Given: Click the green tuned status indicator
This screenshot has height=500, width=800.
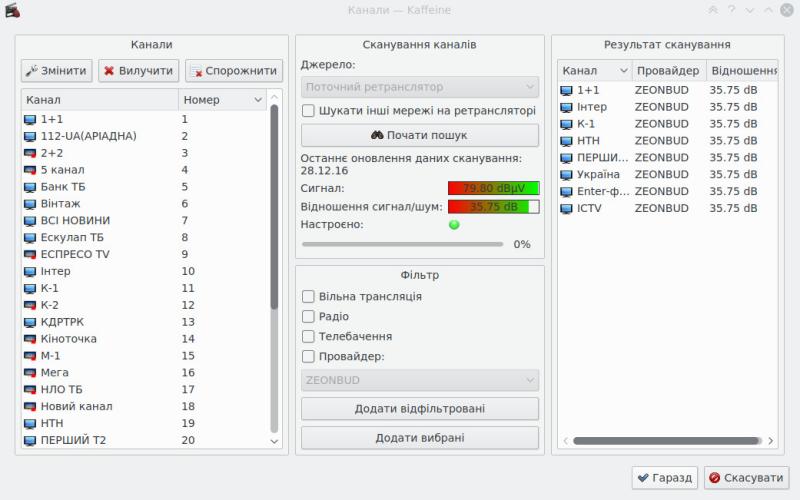Looking at the screenshot, I should point(454,225).
